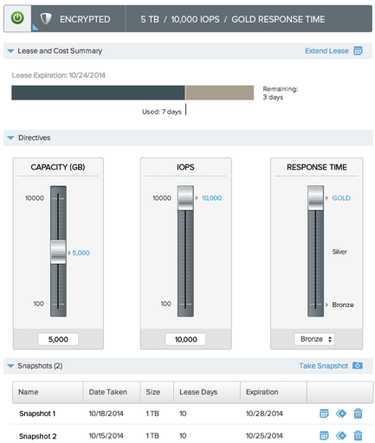
Task: Click the Take Snapshot camera icon
Action: 358,366
